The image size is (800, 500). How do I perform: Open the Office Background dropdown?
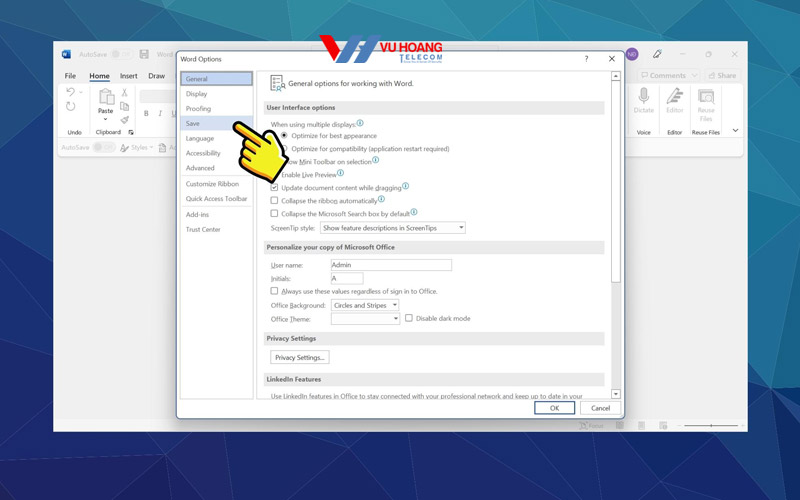point(365,305)
